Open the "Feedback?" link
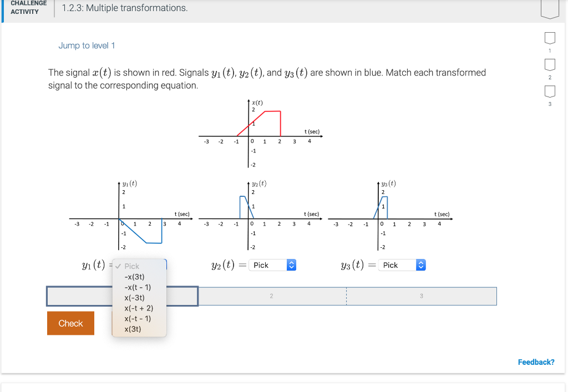This screenshot has height=392, width=568. point(536,362)
